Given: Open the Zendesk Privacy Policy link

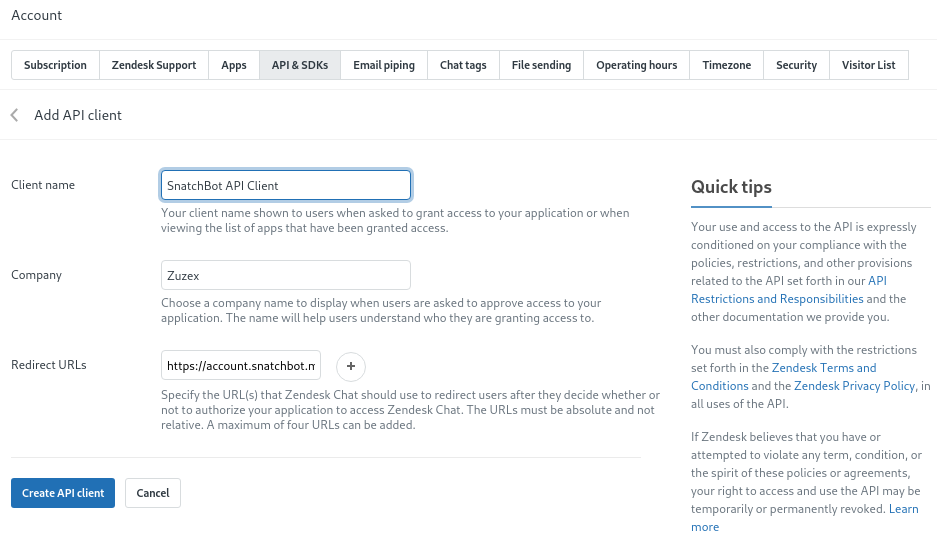Looking at the screenshot, I should (x=855, y=386).
